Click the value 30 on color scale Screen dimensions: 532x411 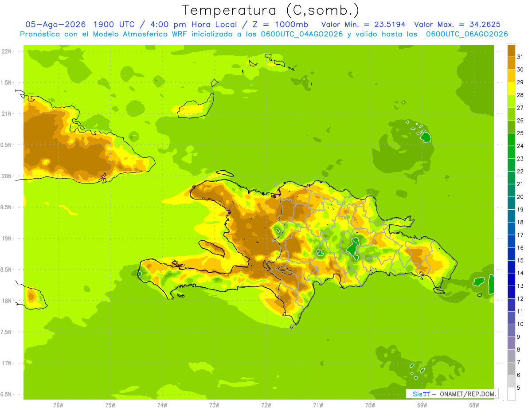click(520, 70)
